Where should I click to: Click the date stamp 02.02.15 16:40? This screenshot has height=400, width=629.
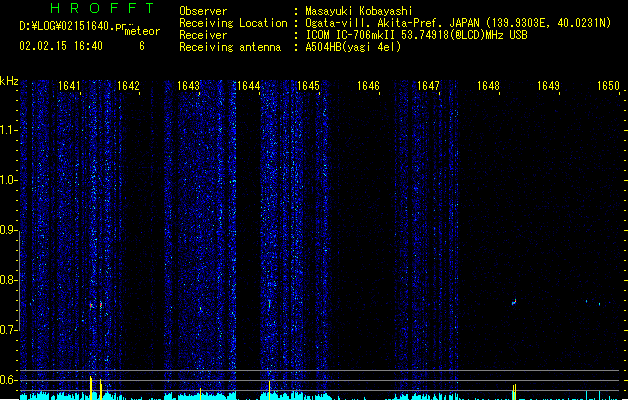61,46
